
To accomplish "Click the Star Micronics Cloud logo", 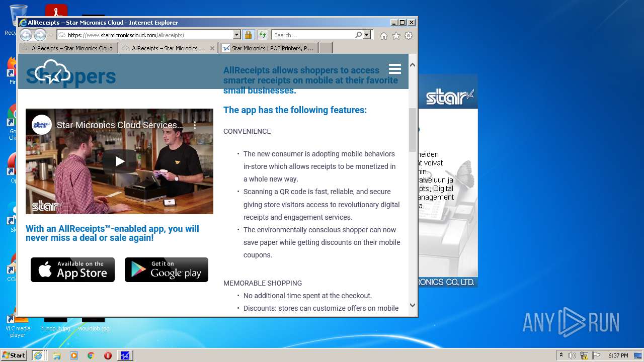I will 52,71.
